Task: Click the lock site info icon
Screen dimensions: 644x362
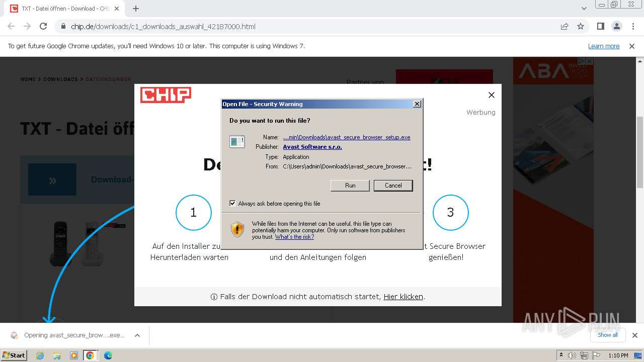Action: pos(63,26)
